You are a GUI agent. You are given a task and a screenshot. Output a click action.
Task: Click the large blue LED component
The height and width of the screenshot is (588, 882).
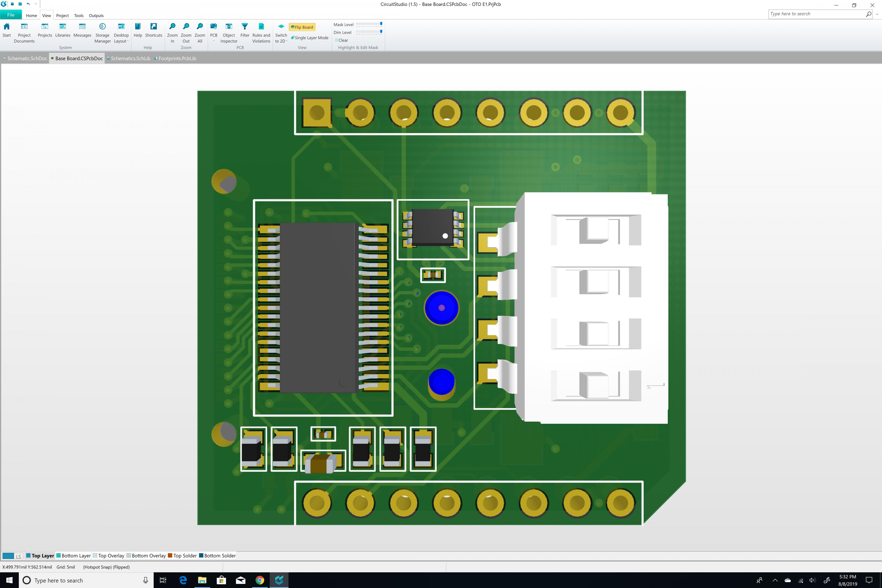click(x=441, y=308)
